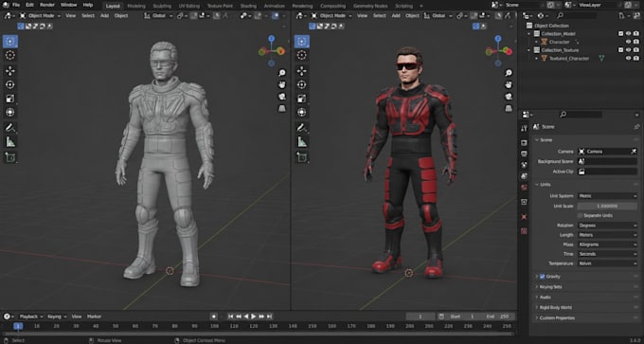Toggle camera view gizmo in right viewport

(x=509, y=97)
